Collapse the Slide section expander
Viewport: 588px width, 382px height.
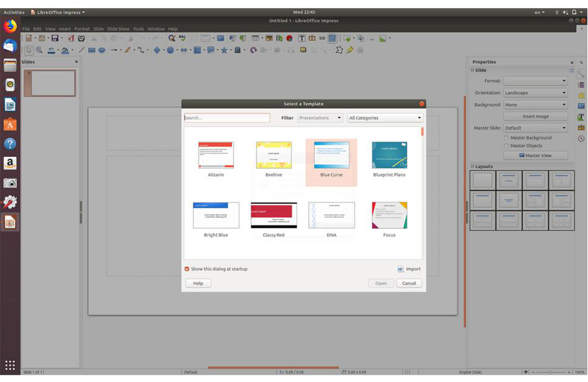[x=473, y=70]
